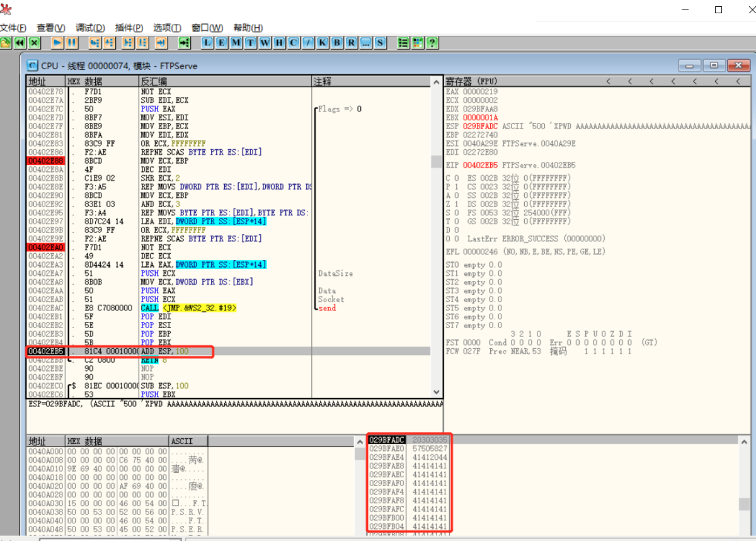Open the 窗口(W) menu
The image size is (756, 541).
click(x=207, y=28)
